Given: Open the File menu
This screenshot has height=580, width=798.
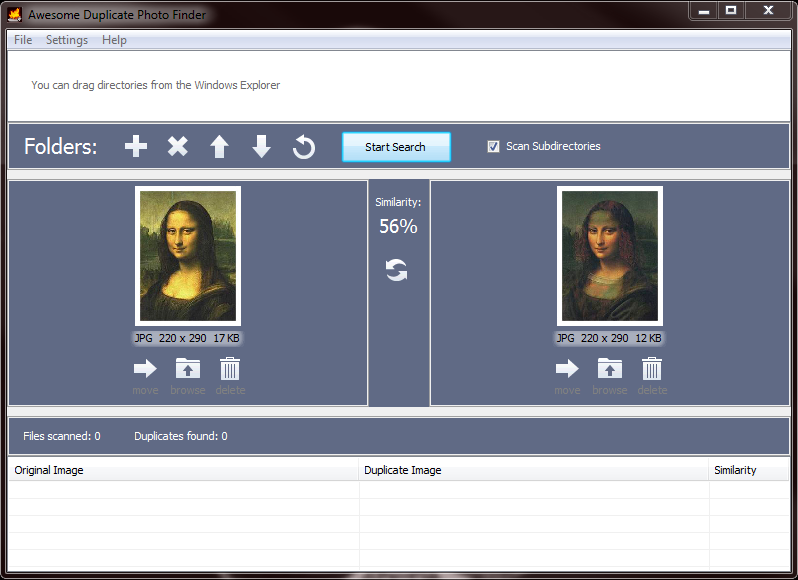Looking at the screenshot, I should (23, 40).
